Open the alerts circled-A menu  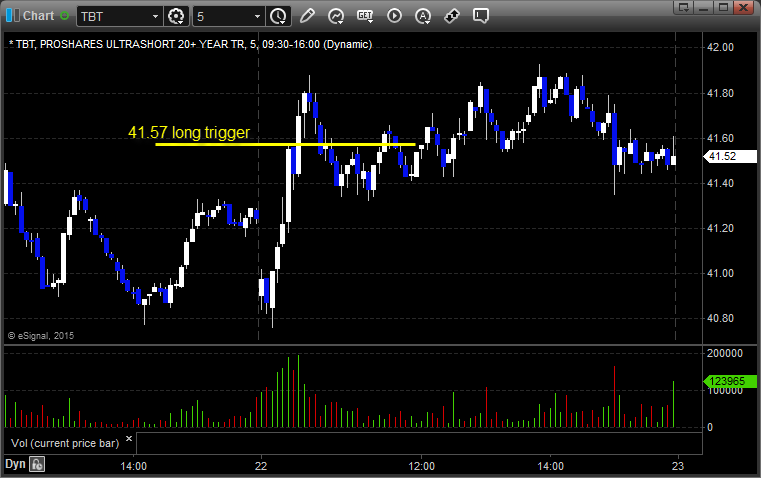(423, 16)
